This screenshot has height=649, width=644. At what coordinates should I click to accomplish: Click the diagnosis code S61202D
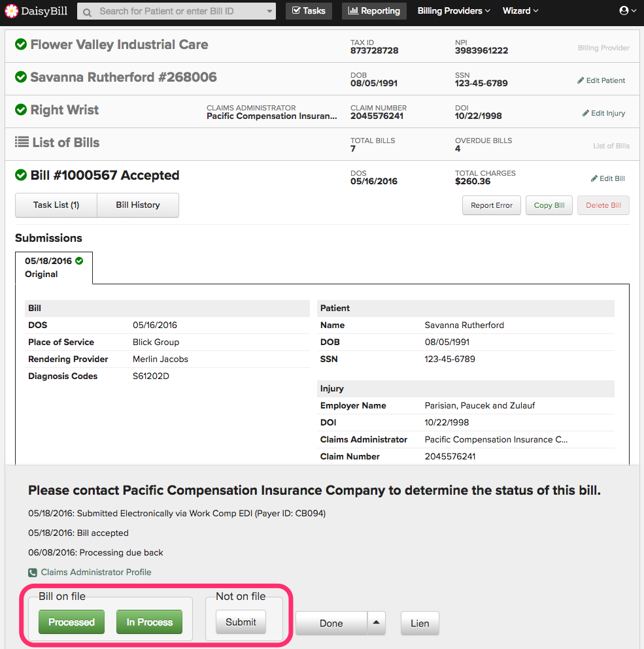click(151, 376)
